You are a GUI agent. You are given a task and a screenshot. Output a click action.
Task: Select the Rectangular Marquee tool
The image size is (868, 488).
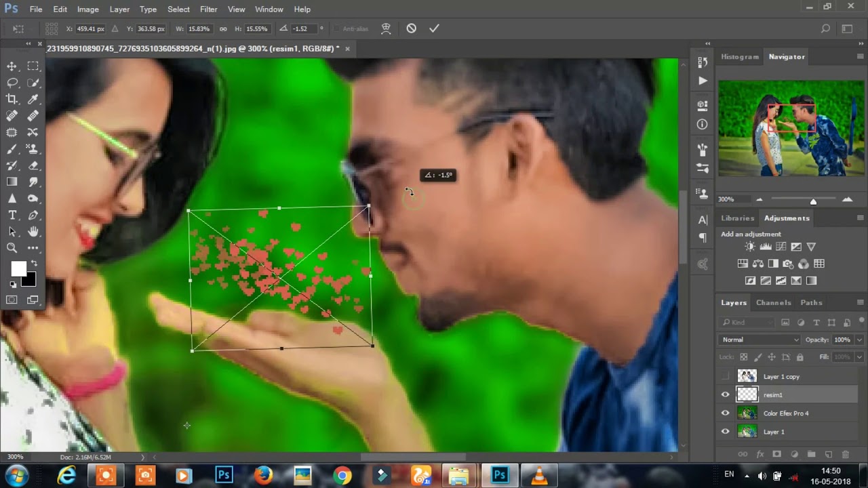pyautogui.click(x=33, y=66)
